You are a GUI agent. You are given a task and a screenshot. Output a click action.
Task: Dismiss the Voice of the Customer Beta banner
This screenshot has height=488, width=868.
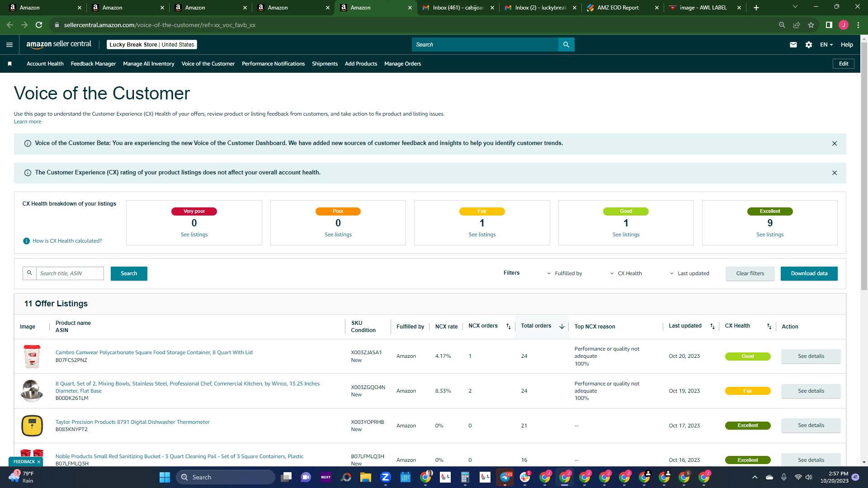[x=835, y=144]
